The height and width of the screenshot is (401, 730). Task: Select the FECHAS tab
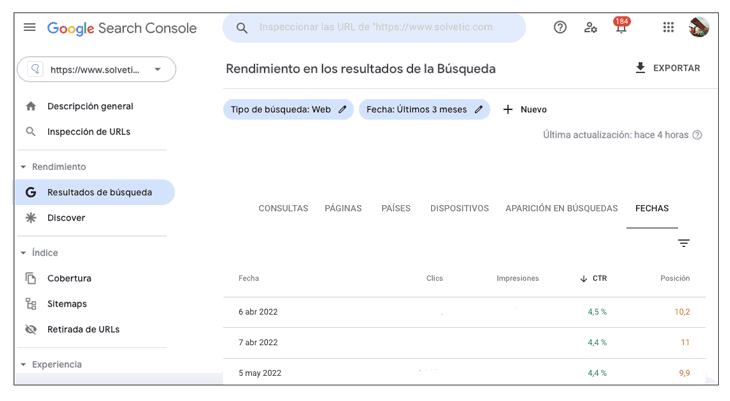pos(652,208)
